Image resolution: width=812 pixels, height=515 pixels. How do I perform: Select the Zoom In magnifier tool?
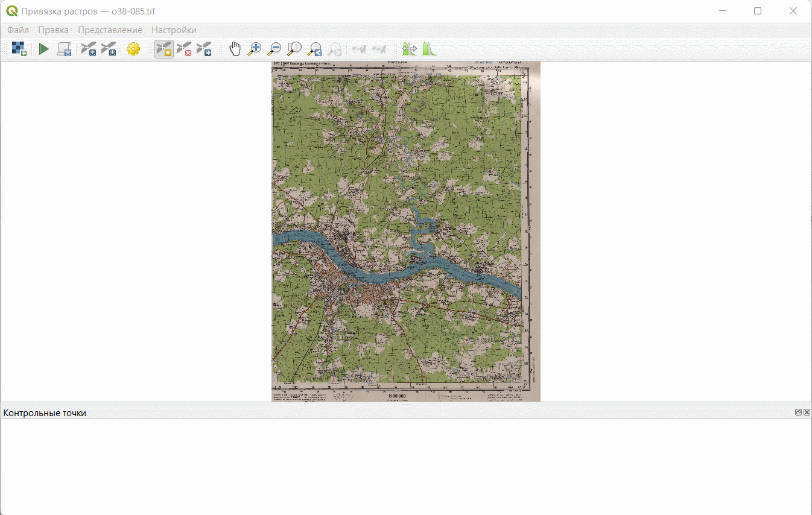tap(255, 49)
